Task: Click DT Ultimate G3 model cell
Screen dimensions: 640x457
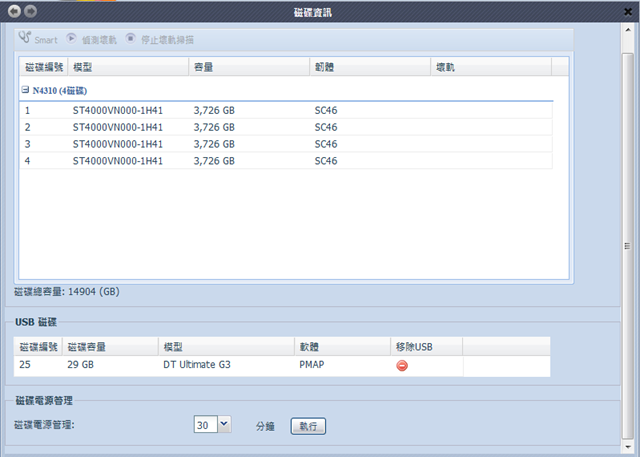Action: [x=197, y=364]
